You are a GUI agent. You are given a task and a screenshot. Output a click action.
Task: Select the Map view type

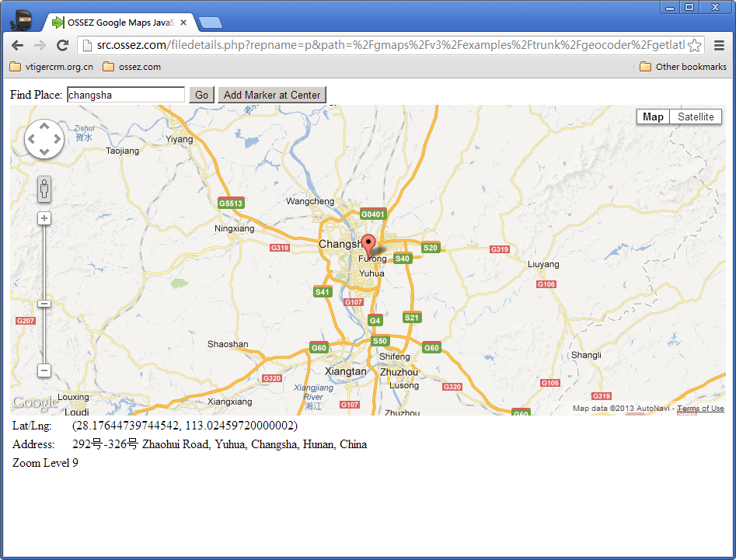(x=653, y=117)
